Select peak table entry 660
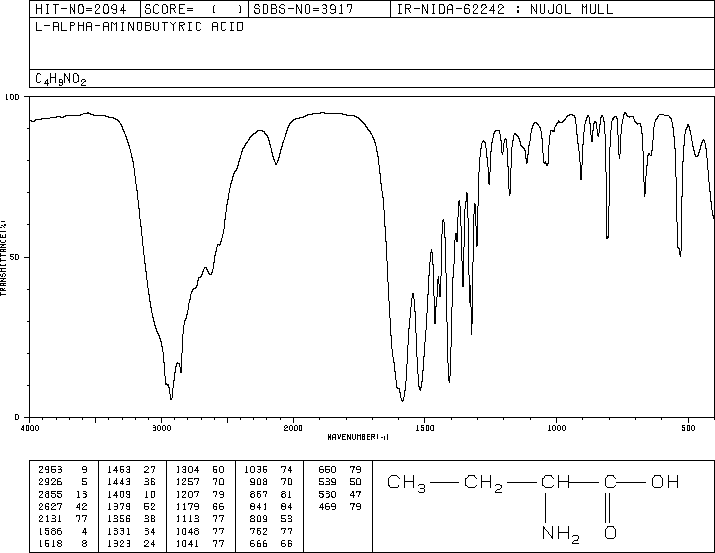 click(x=327, y=470)
